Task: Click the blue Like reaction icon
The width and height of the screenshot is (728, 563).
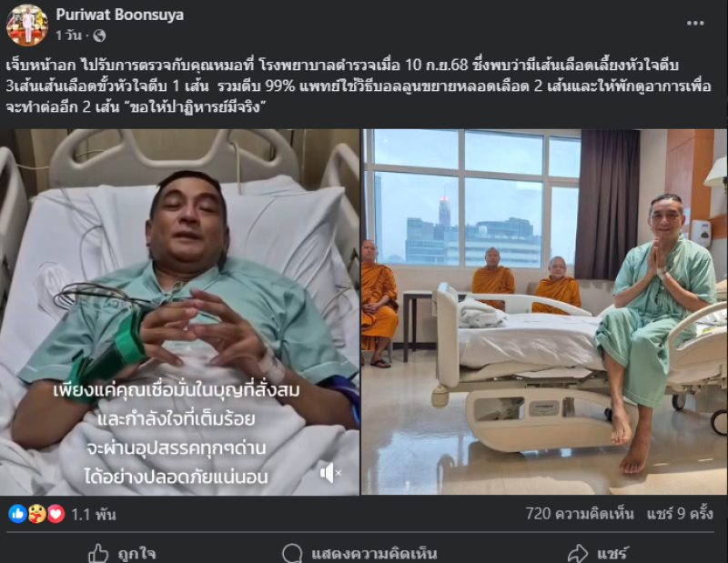Action: [17, 514]
